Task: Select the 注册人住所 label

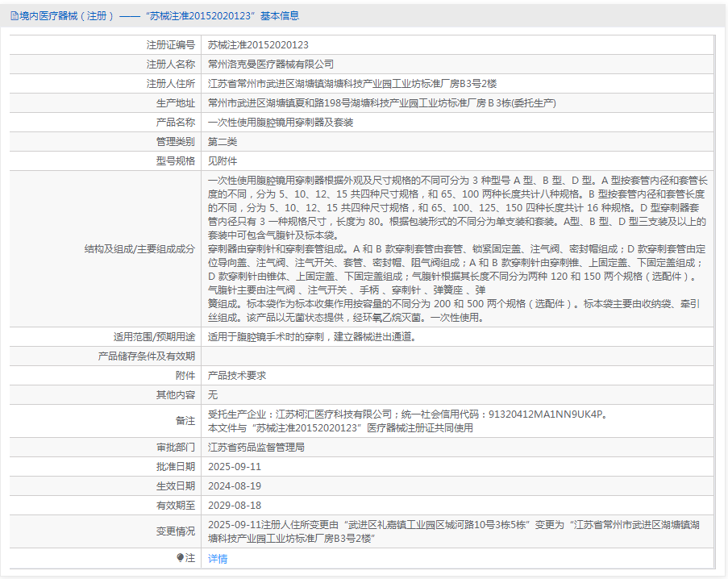Action: tap(171, 84)
